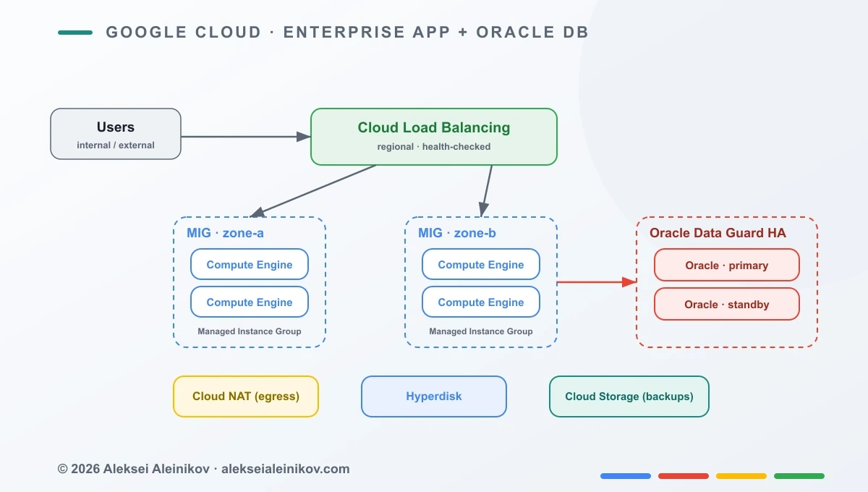Viewport: 868px width, 492px height.
Task: Select the Oracle · standby node
Action: [x=727, y=305]
